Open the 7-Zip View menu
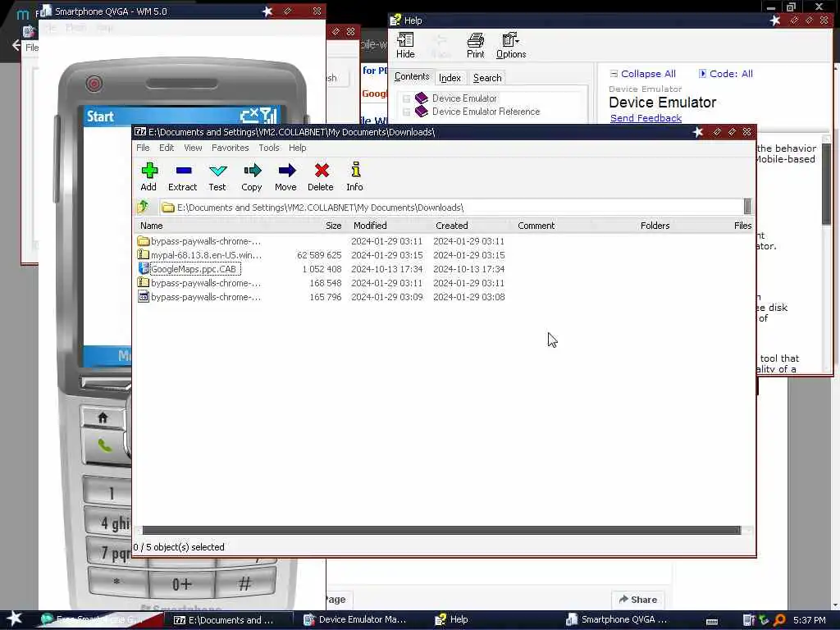The image size is (840, 630). [193, 148]
